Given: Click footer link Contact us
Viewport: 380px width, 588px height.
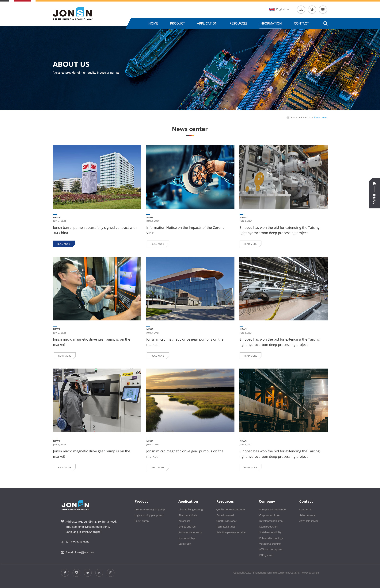Looking at the screenshot, I should click(x=305, y=509).
